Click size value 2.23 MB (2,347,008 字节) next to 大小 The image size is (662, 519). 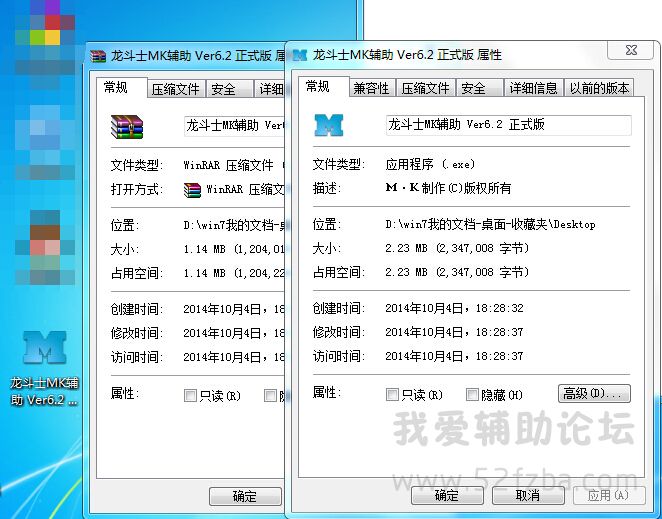457,248
